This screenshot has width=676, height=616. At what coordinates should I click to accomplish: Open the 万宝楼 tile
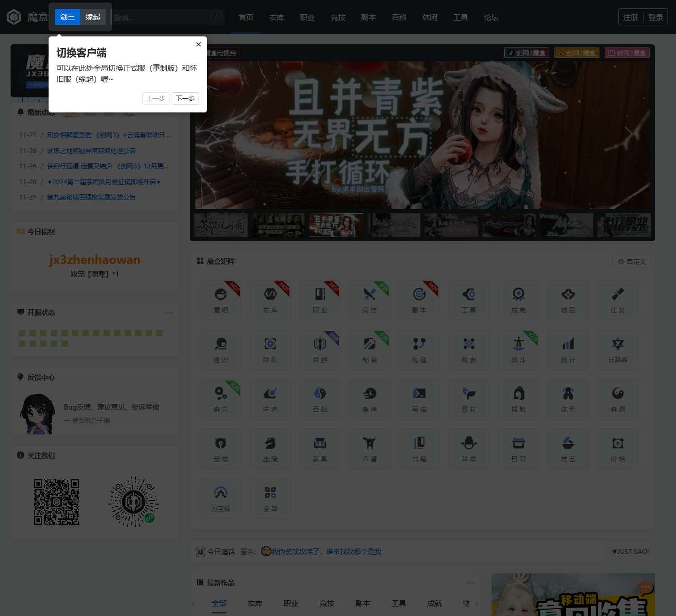click(221, 498)
